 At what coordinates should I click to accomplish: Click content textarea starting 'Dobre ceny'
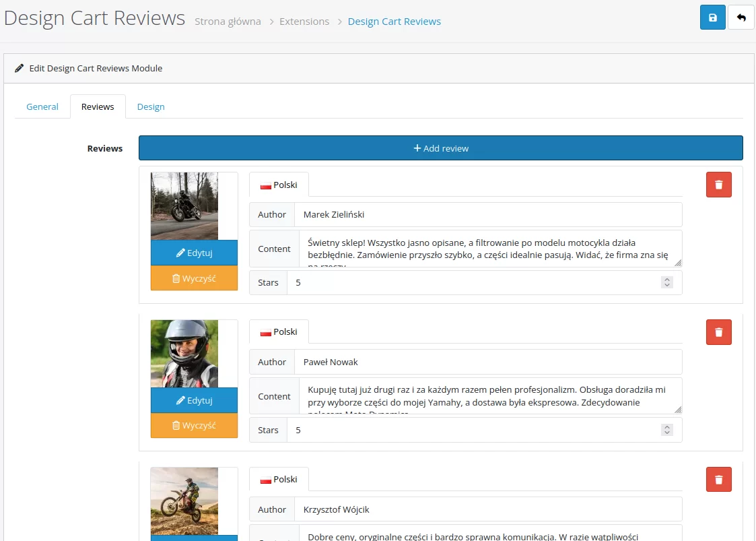click(x=490, y=534)
